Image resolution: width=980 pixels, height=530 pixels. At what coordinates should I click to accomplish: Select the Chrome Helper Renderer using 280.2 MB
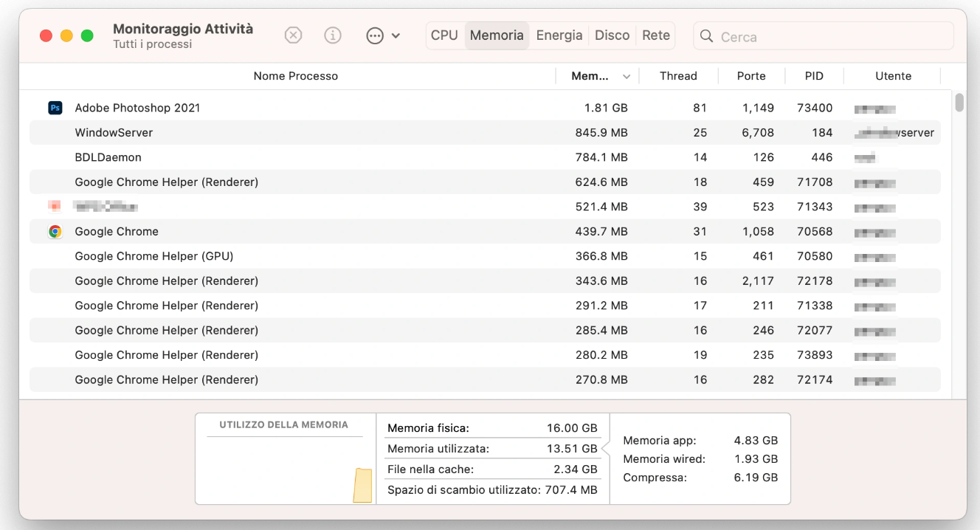tap(485, 355)
